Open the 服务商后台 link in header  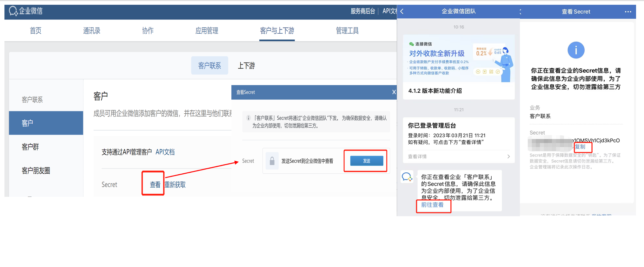[x=363, y=11]
